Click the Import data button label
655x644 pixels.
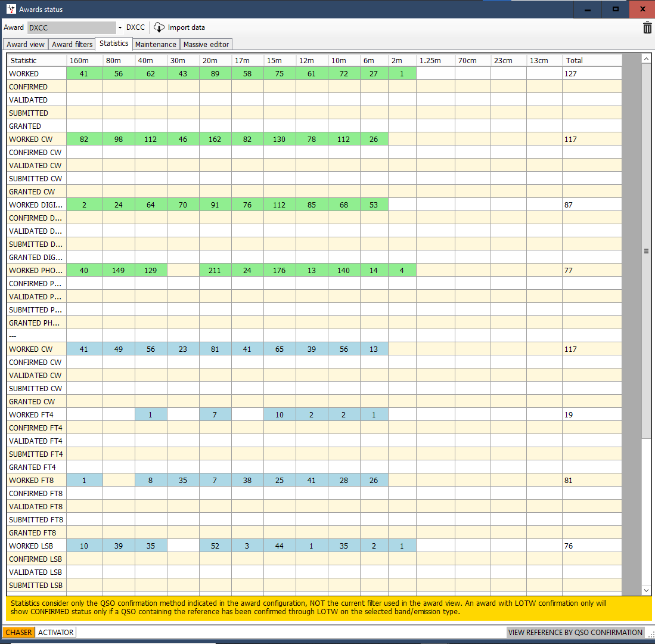coord(187,27)
